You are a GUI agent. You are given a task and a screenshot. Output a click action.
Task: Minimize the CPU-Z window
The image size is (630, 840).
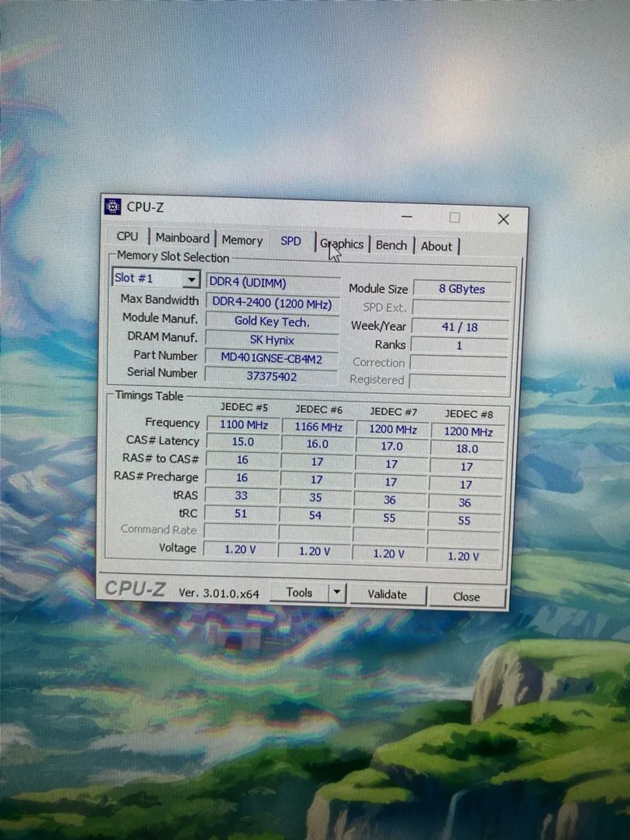(407, 217)
